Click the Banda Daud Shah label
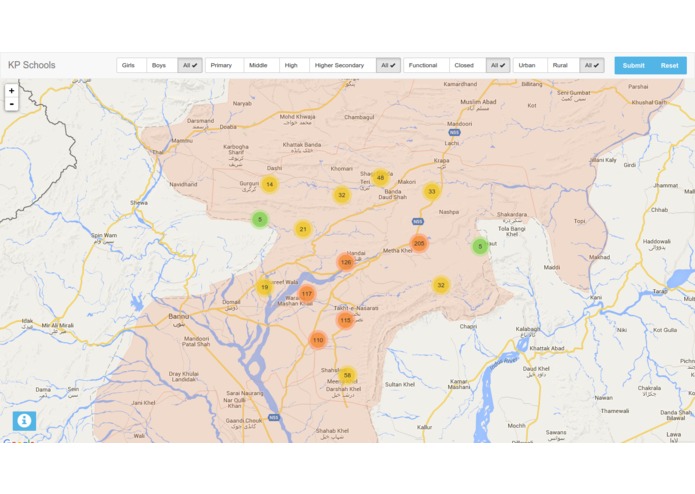Image resolution: width=695 pixels, height=494 pixels. [x=393, y=194]
